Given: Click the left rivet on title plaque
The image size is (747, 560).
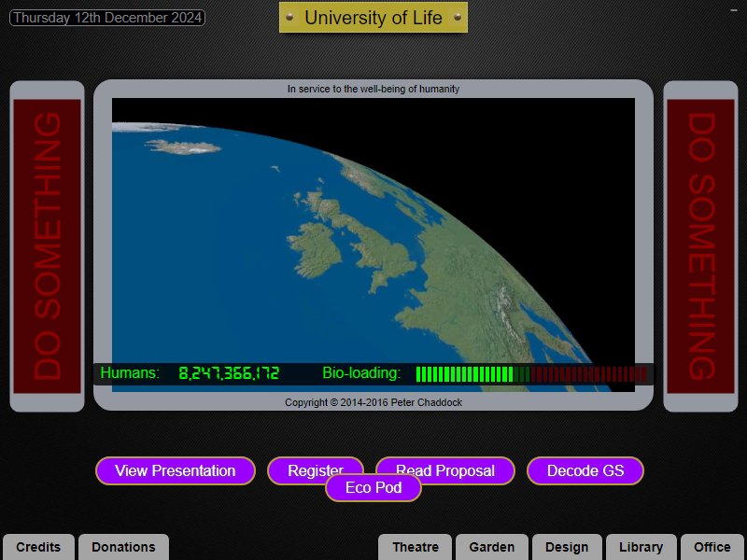Looking at the screenshot, I should point(289,17).
